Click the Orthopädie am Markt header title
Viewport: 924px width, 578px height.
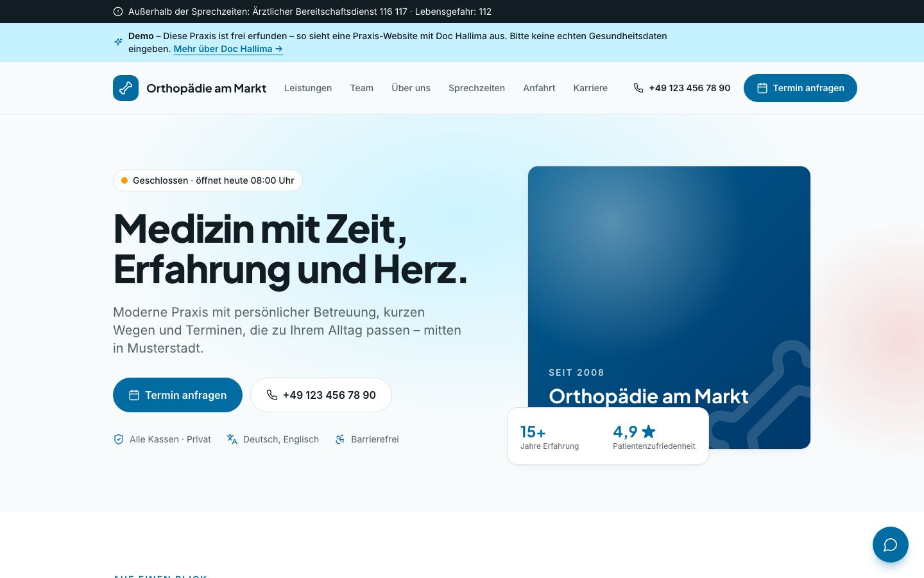pos(206,88)
